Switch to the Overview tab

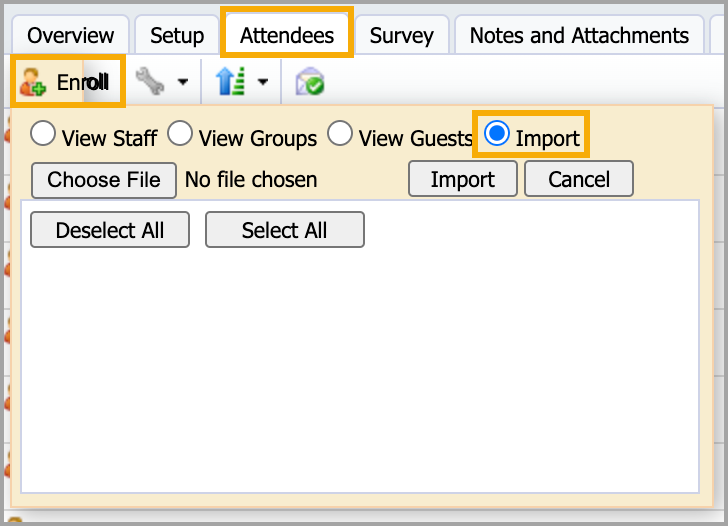point(71,35)
